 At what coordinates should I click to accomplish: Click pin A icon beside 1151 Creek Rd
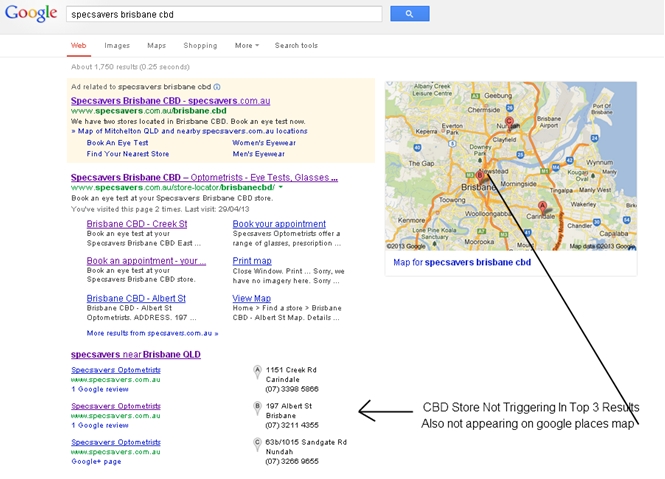[x=257, y=372]
